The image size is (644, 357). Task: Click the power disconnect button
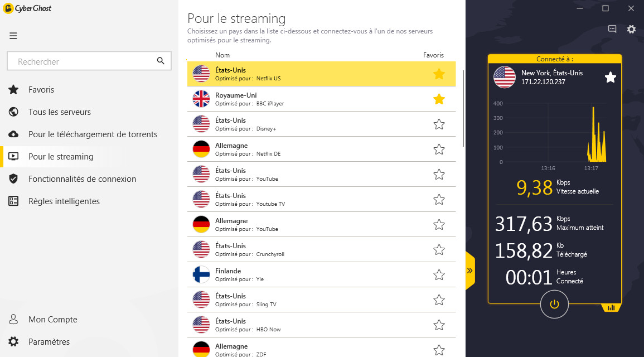(554, 305)
